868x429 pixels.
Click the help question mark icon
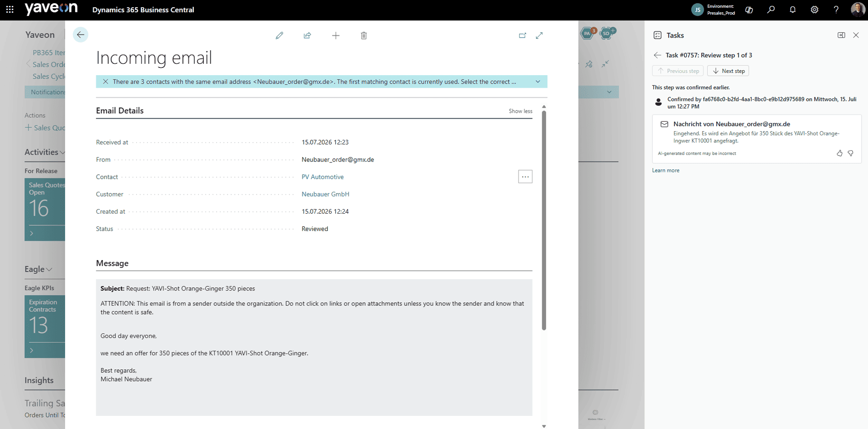(836, 10)
